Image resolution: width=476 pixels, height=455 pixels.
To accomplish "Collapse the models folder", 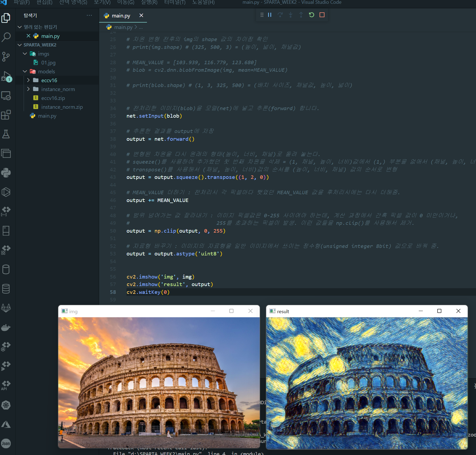I will (x=25, y=71).
